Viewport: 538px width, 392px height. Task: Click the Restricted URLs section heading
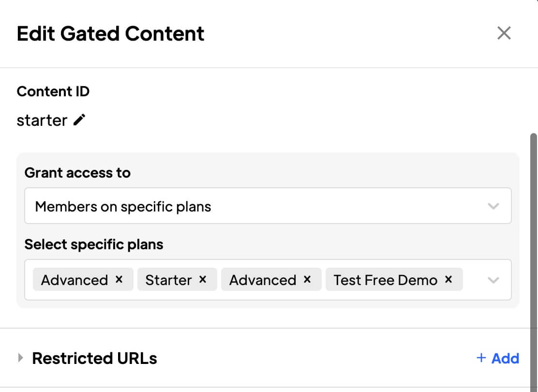(x=94, y=358)
